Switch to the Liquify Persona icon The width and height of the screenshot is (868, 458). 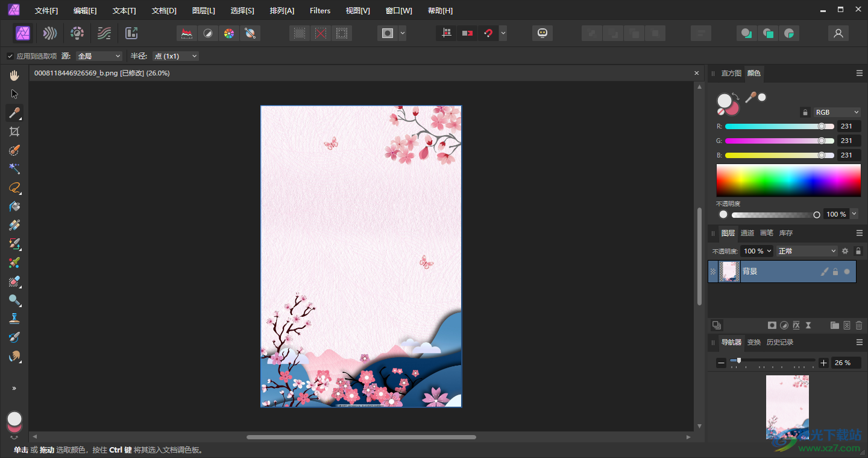pos(51,33)
